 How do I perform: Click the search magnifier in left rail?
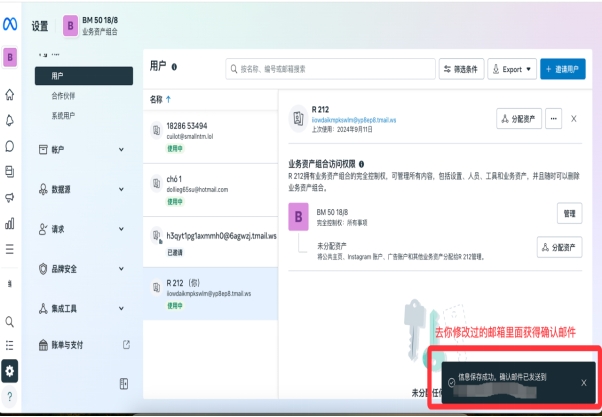[10, 322]
